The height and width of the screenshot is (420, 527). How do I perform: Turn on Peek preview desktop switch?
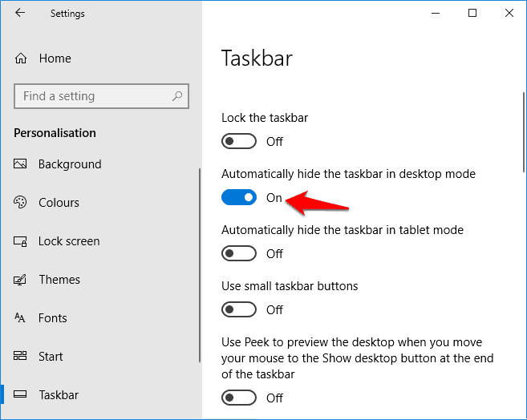tap(239, 398)
